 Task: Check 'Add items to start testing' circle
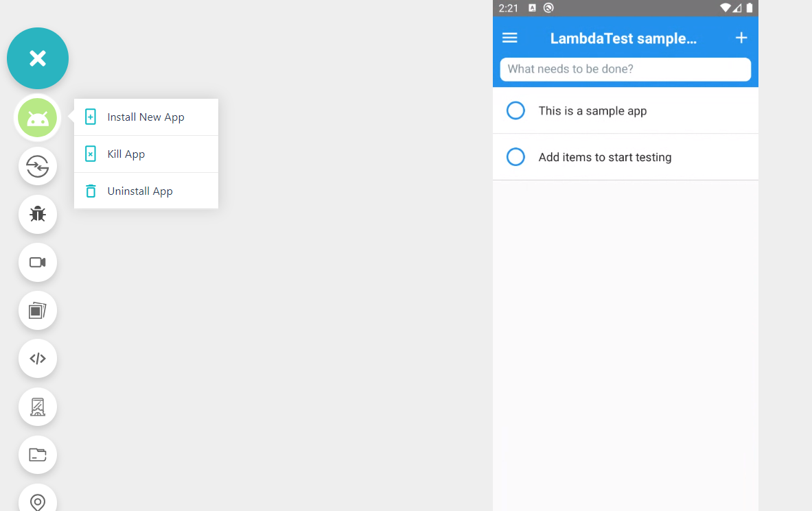tap(515, 157)
